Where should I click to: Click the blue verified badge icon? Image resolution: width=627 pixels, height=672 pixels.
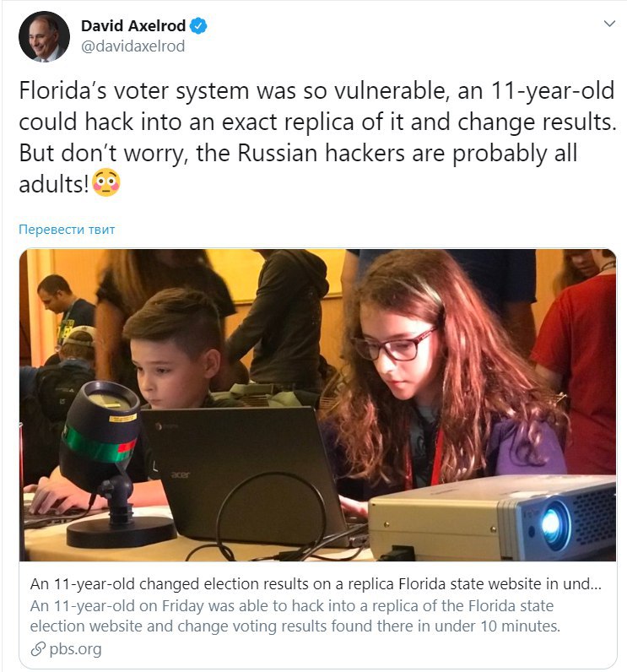198,25
